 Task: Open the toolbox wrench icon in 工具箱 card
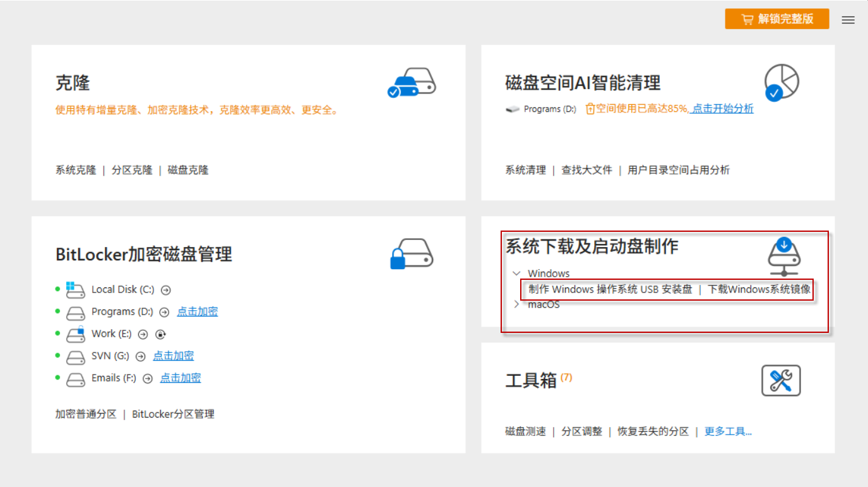(x=782, y=379)
